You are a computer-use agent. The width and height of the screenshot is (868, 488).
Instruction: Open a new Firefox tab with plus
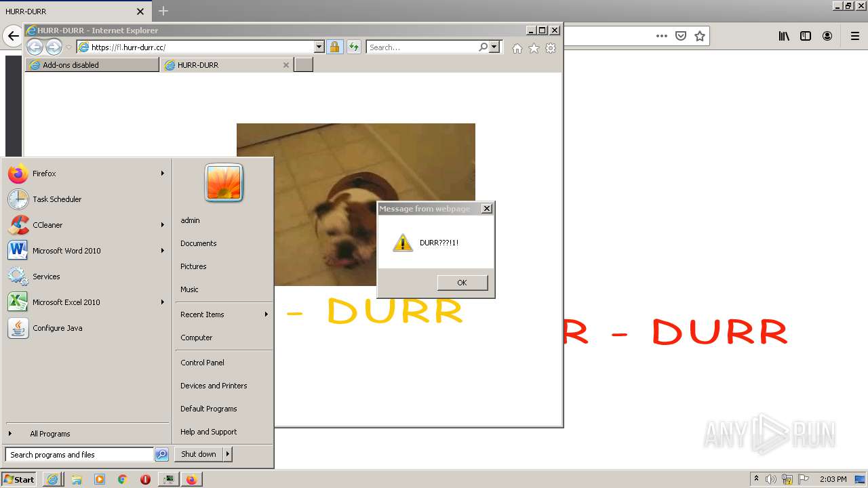click(163, 11)
